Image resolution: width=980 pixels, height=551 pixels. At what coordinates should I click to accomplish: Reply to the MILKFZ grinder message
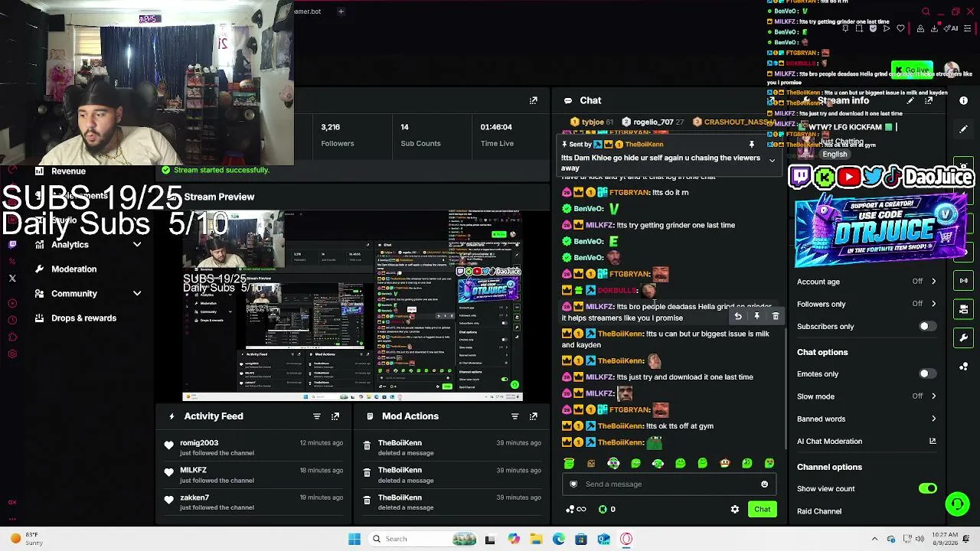[738, 316]
